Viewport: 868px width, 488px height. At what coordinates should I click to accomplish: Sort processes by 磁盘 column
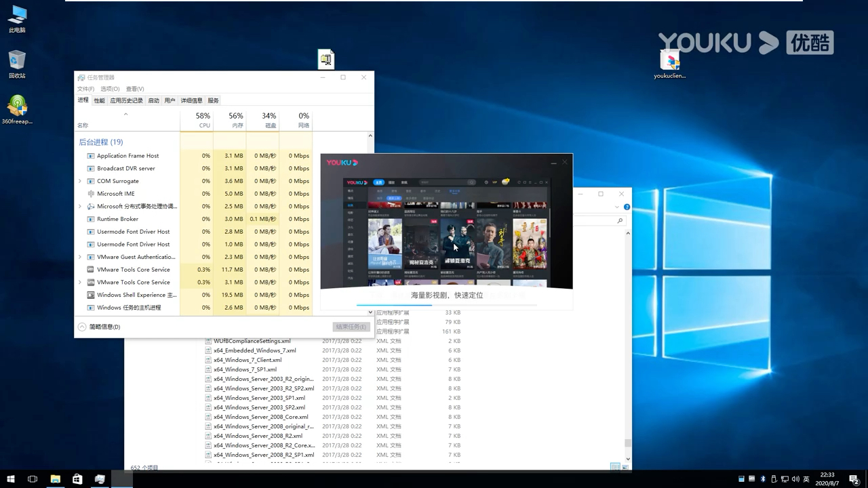(x=262, y=120)
